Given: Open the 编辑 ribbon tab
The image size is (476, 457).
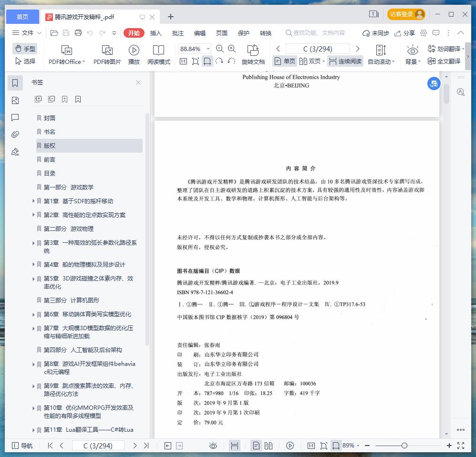Looking at the screenshot, I should coord(200,33).
